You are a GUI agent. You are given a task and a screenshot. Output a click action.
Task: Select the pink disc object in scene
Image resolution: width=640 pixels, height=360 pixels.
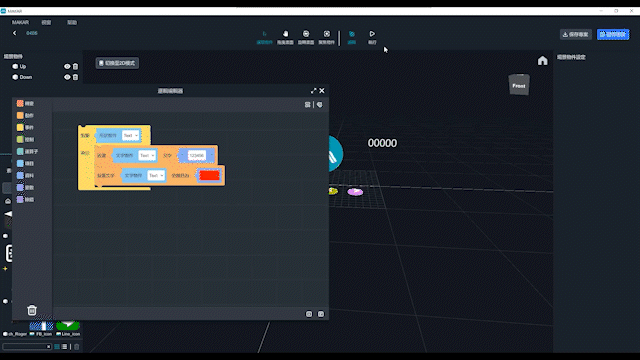point(355,192)
